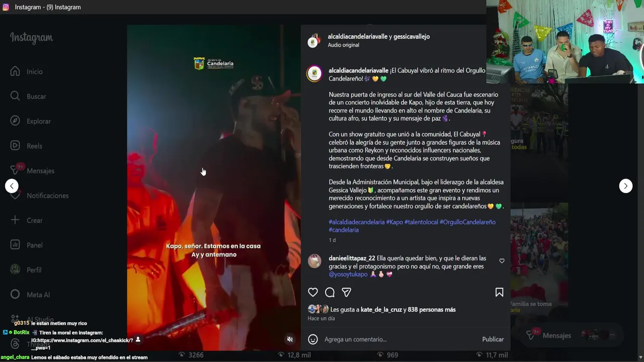Open the emoji picker in comment box
Screen dimensions: 644x362
(x=313, y=339)
